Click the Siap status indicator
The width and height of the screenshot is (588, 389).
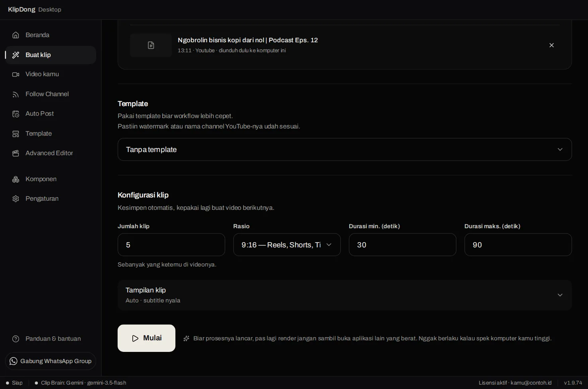tap(14, 383)
